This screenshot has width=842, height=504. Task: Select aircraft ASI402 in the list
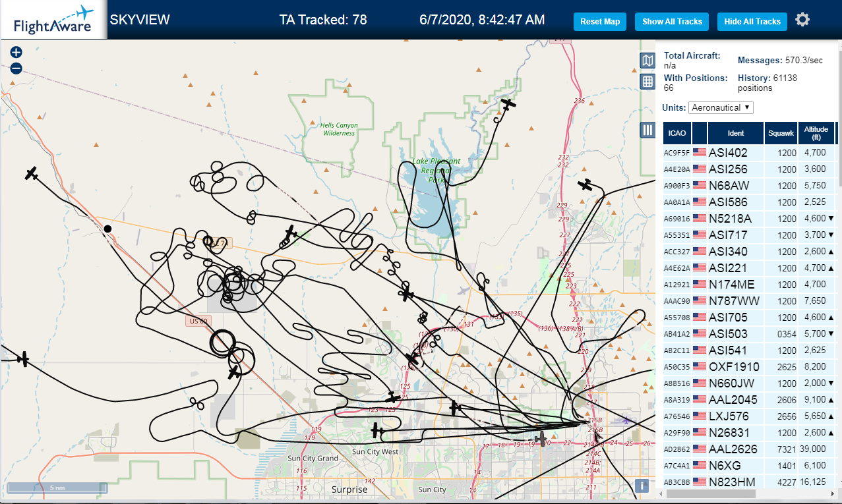pyautogui.click(x=749, y=153)
